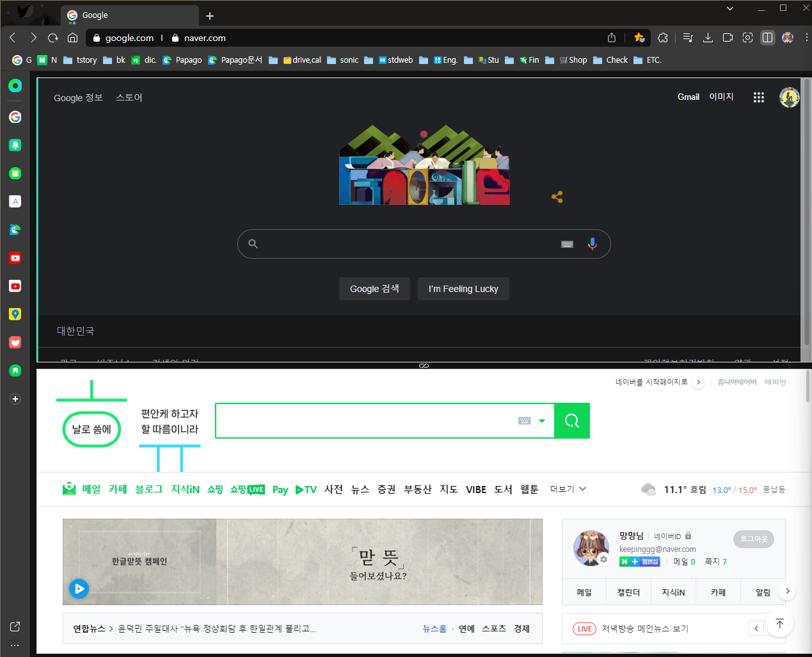The image size is (812, 657).
Task: Open the red Pocket sidebar icon
Action: 15,343
